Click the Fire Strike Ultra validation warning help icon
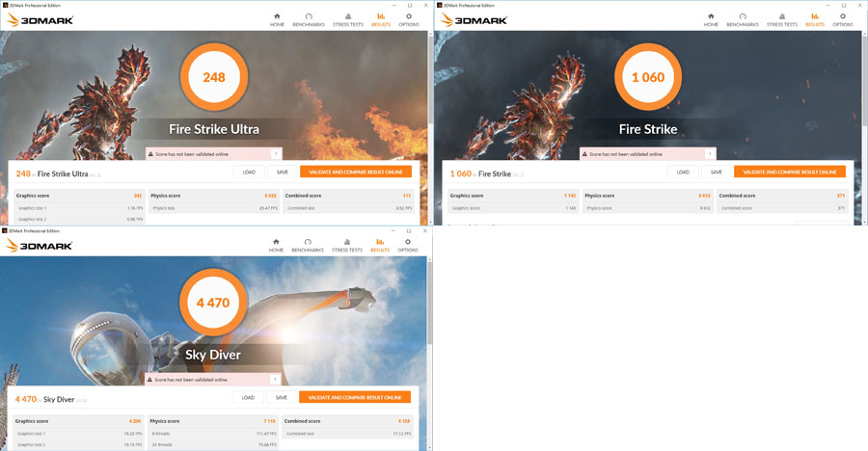This screenshot has height=451, width=868. pyautogui.click(x=276, y=154)
